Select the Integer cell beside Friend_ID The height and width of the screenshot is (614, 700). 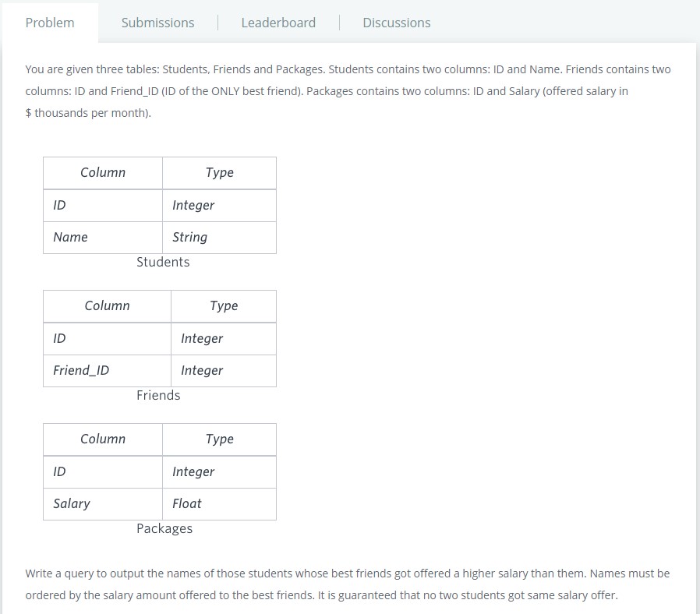coord(202,370)
